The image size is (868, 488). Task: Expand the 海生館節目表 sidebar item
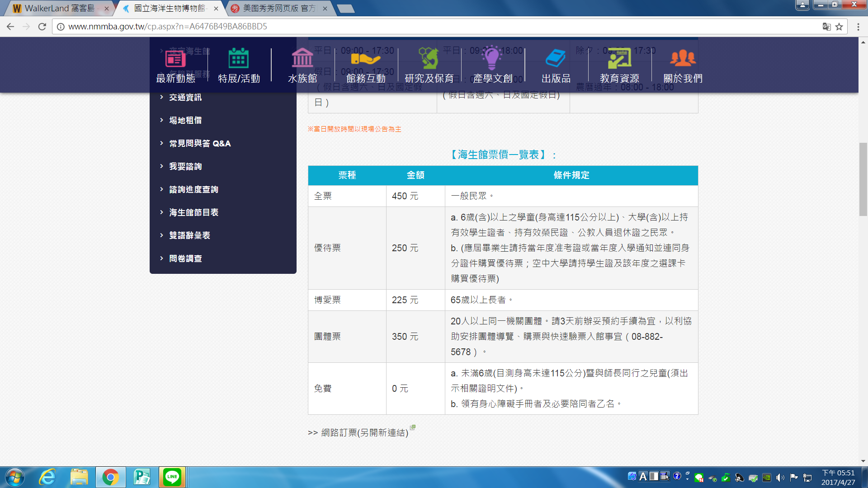(193, 212)
